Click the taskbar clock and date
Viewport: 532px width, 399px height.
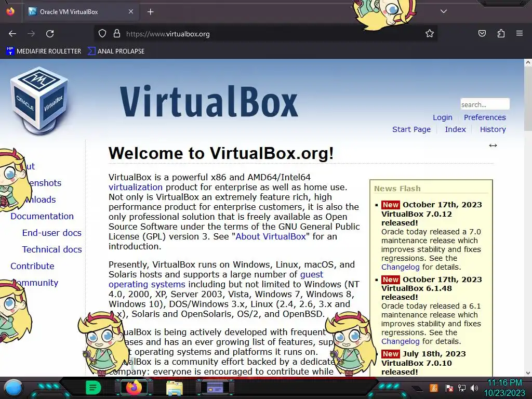[x=504, y=388]
